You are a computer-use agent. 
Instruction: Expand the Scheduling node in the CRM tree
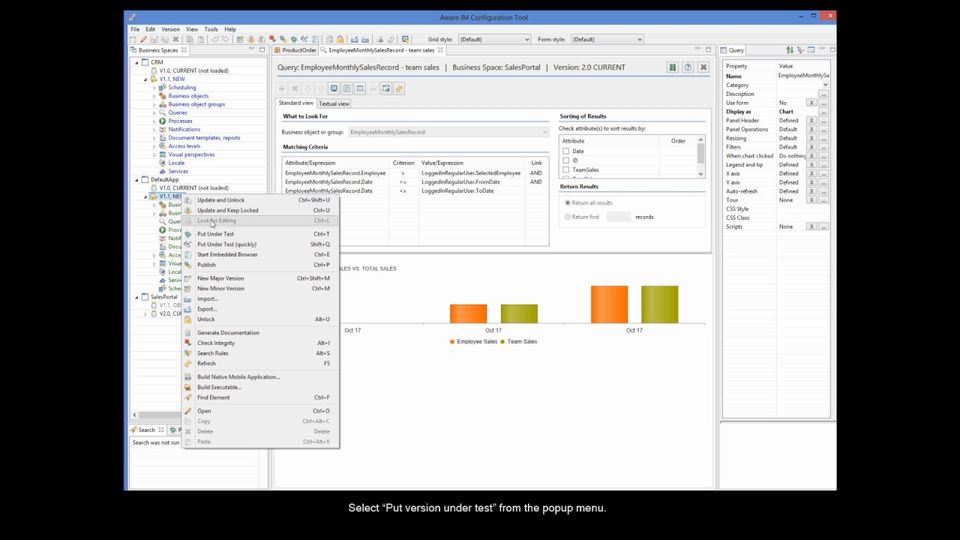154,88
